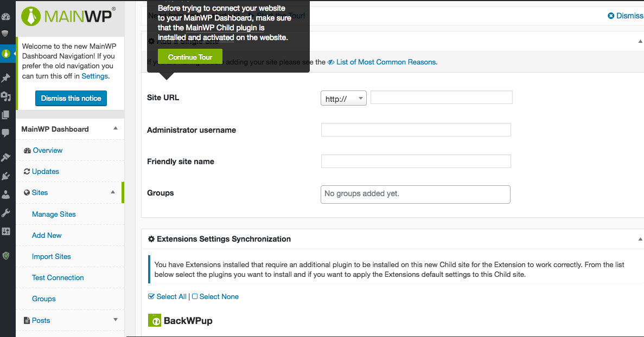The height and width of the screenshot is (337, 644).
Task: Click the Sites menu label
Action: pos(40,193)
